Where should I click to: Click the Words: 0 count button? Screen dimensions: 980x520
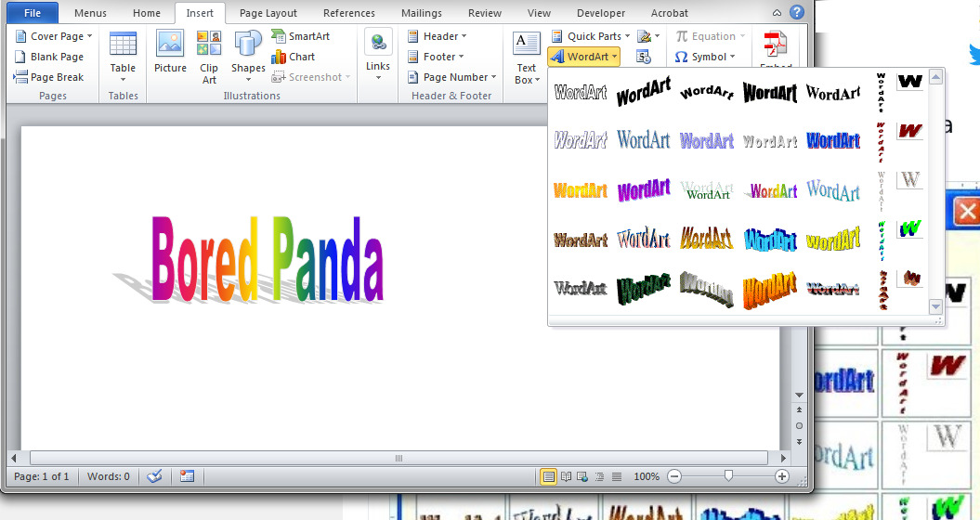click(109, 476)
